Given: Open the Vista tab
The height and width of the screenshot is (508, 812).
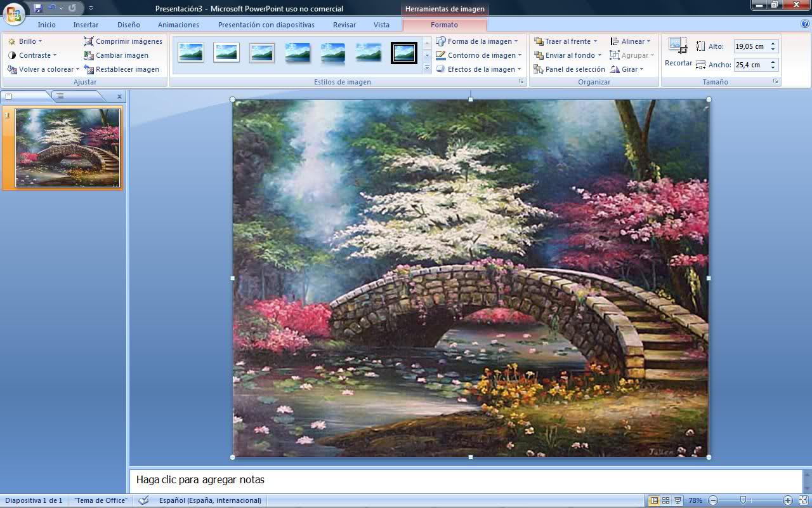Looking at the screenshot, I should pyautogui.click(x=381, y=25).
